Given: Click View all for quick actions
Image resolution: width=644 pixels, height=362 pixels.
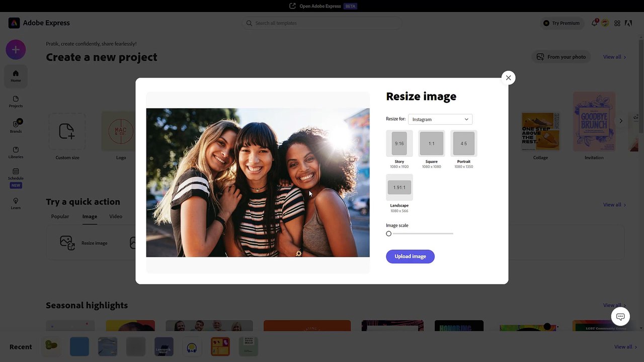Looking at the screenshot, I should point(614,205).
